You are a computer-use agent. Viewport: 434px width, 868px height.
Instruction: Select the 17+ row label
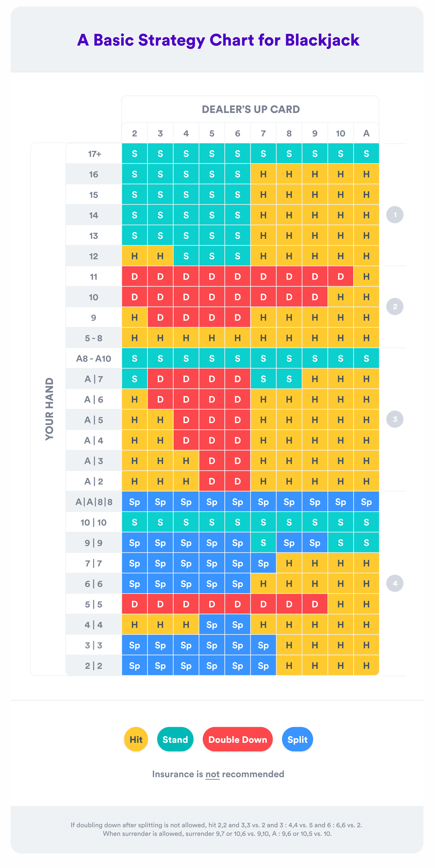coord(94,154)
